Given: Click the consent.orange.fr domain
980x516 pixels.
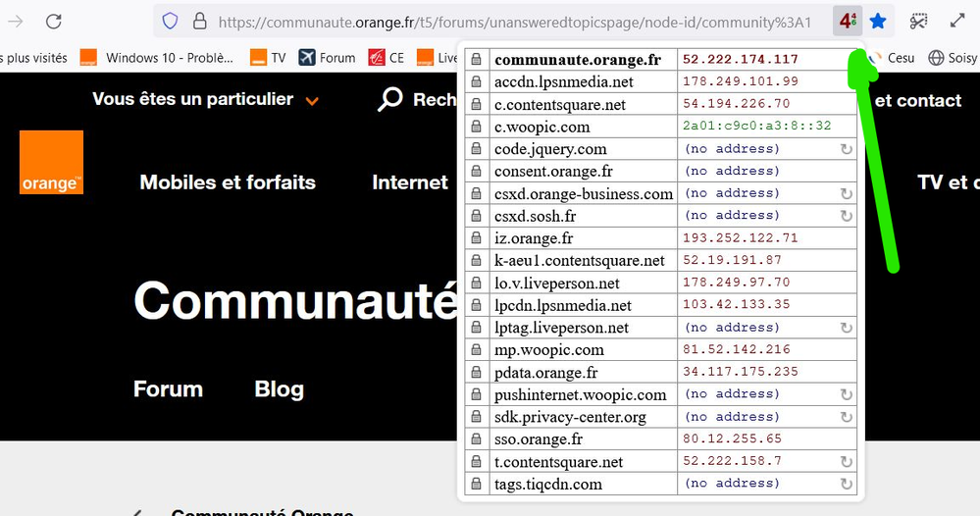Looking at the screenshot, I should [553, 171].
